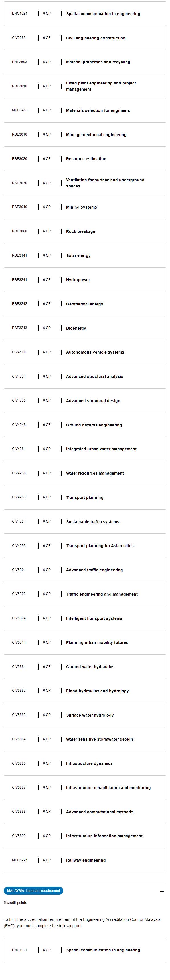Open CIV5882 Flood hydraulics and hydrology
The height and width of the screenshot is (980, 170).
[85, 691]
